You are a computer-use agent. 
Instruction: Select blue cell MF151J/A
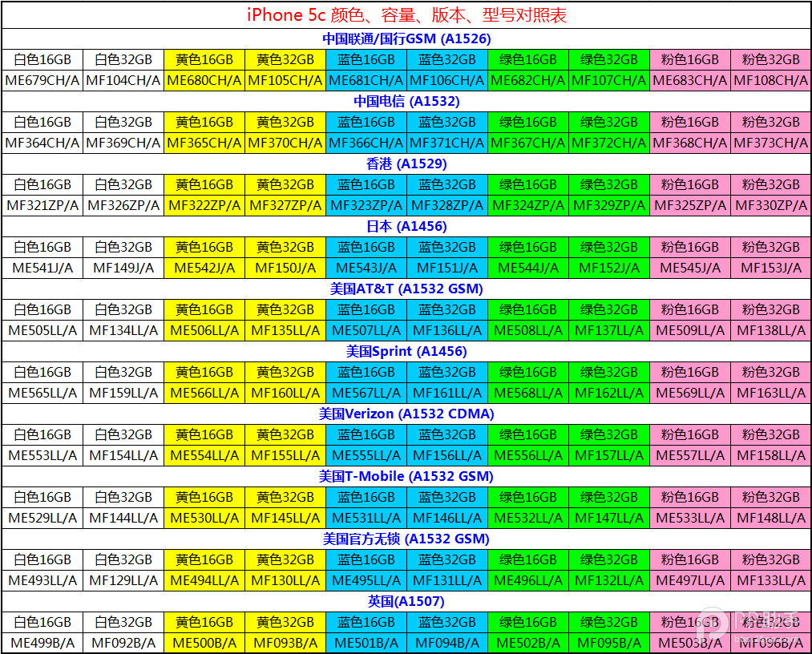click(447, 268)
